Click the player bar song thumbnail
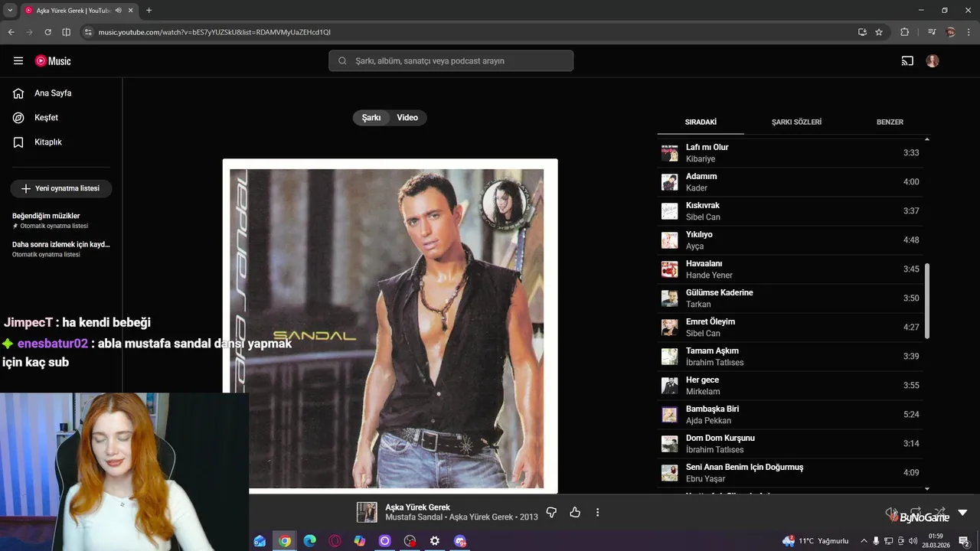Screen dimensions: 980x551 pos(367,513)
